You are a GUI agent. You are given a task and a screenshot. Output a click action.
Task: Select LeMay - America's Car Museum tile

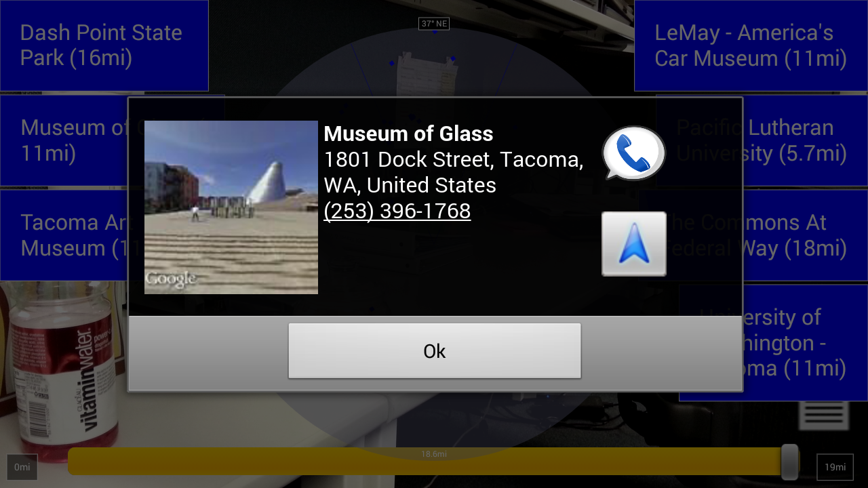751,45
